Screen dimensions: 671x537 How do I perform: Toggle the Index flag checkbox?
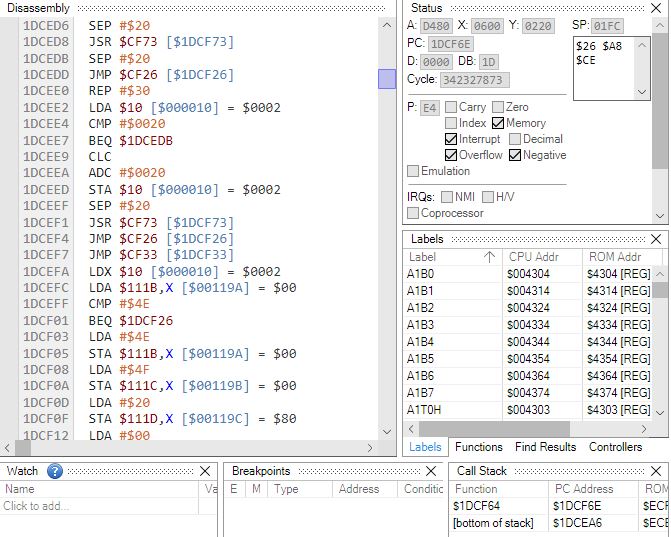click(451, 123)
